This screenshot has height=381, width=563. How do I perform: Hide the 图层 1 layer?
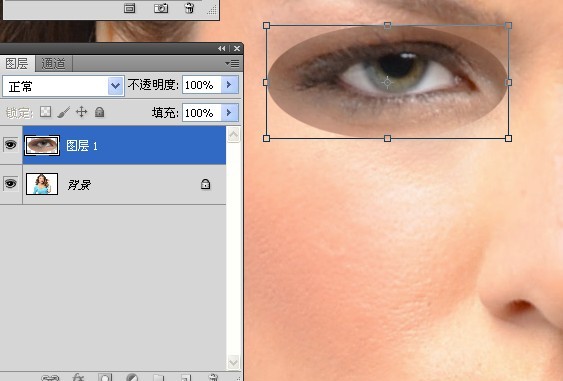[x=11, y=145]
